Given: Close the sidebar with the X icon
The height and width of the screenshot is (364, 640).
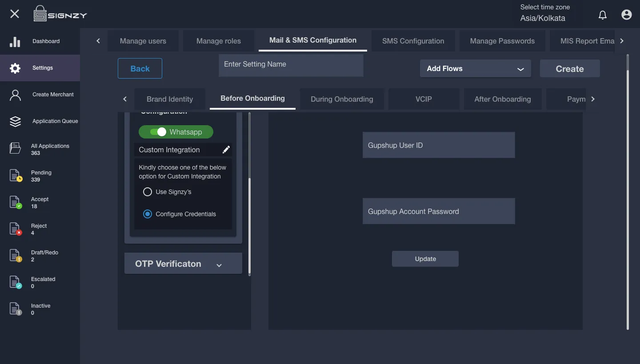Looking at the screenshot, I should coord(15,14).
